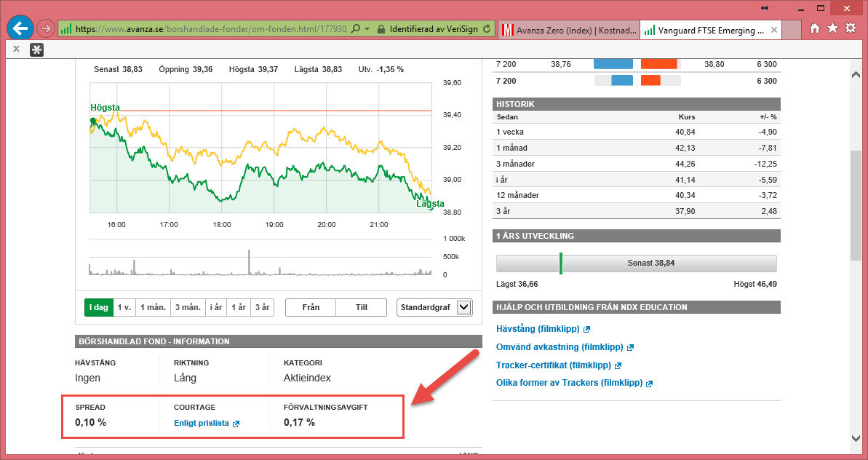The height and width of the screenshot is (460, 868).
Task: Expand the address bar autocomplete arrow
Action: tap(367, 29)
